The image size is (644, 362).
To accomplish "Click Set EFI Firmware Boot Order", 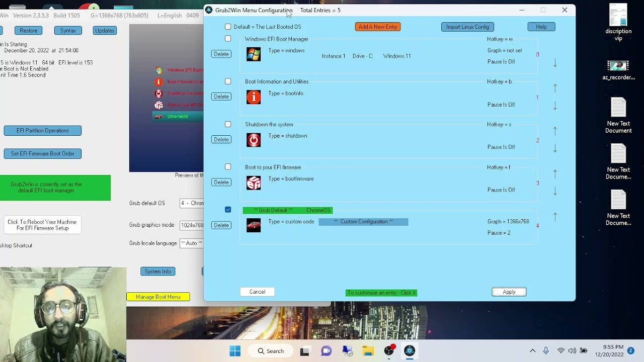I will pyautogui.click(x=42, y=154).
